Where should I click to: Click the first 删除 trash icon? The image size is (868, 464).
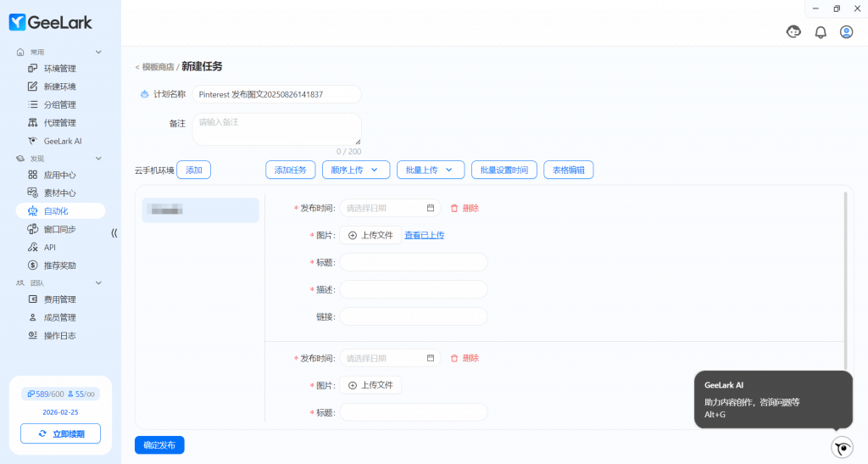point(454,208)
